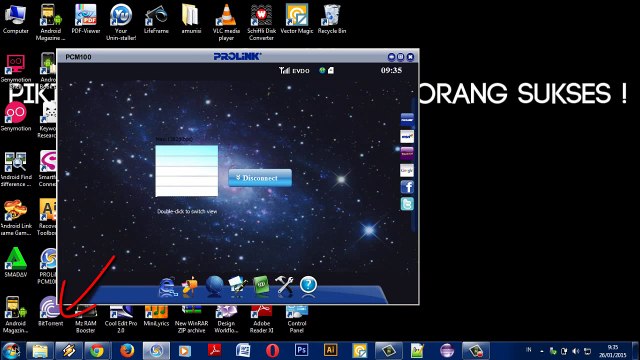The width and height of the screenshot is (640, 360).
Task: Show hidden system tray icons
Action: point(542,351)
